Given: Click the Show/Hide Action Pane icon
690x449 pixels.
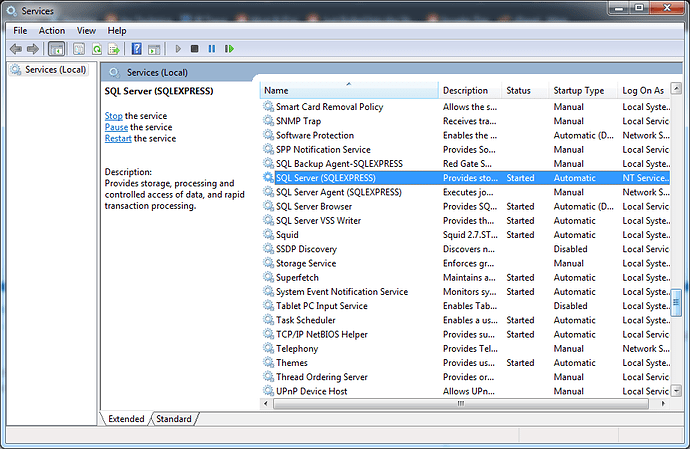Looking at the screenshot, I should [154, 49].
